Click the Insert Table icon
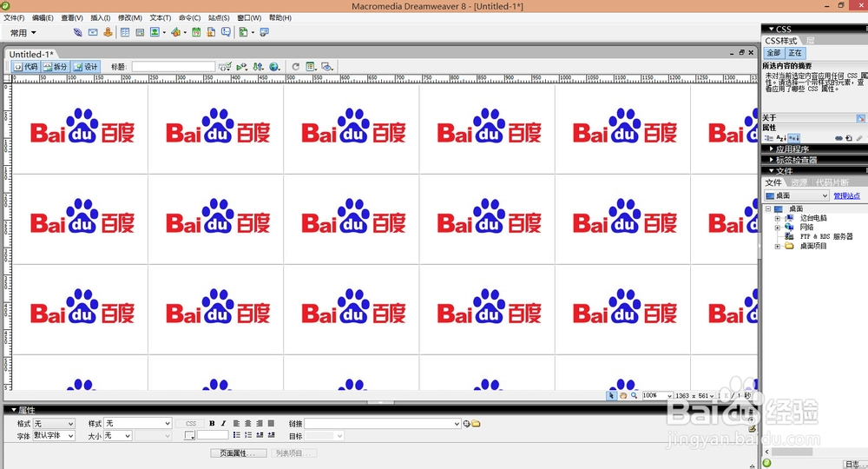Image resolution: width=868 pixels, height=469 pixels. coord(125,33)
